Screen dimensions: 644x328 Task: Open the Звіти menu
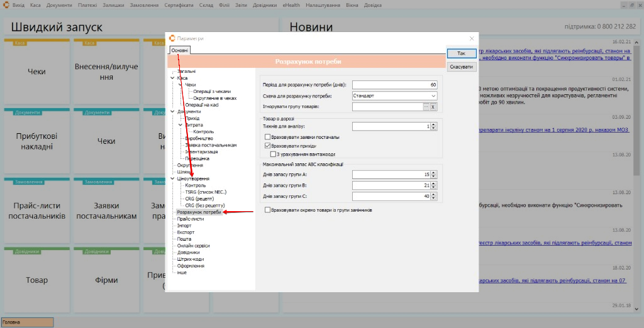pyautogui.click(x=241, y=5)
